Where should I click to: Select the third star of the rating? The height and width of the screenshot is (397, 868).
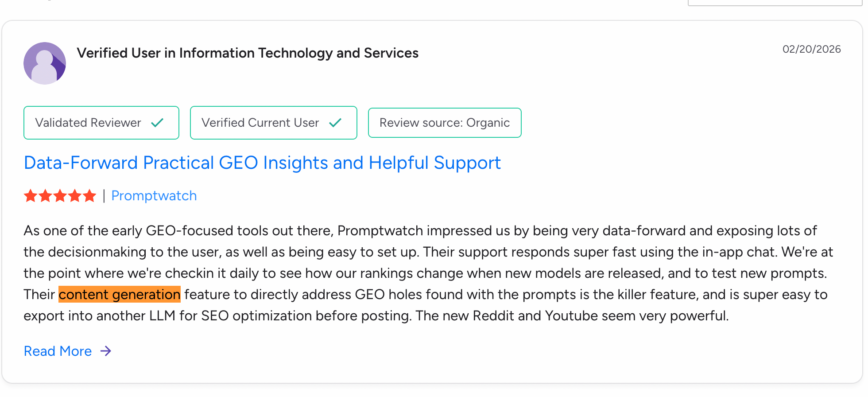tap(60, 195)
